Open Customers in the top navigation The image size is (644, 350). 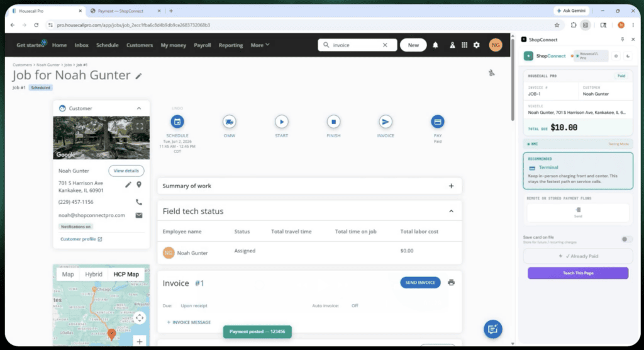coord(139,45)
